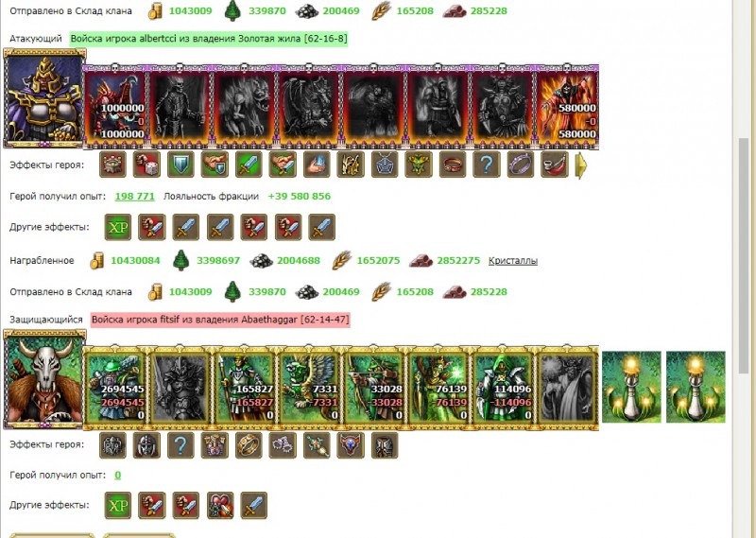Open defender hero experience 0 link
The width and height of the screenshot is (756, 538).
point(117,476)
